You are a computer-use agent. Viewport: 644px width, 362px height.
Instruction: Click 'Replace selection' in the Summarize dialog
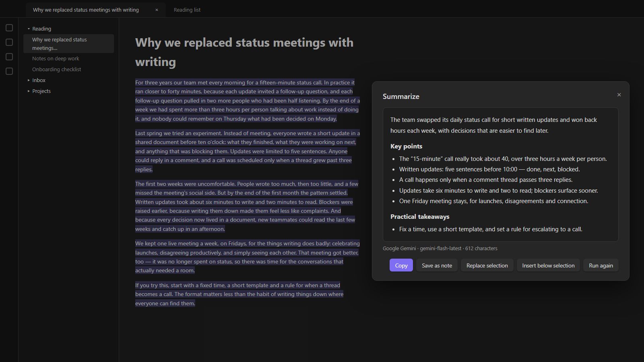point(487,265)
